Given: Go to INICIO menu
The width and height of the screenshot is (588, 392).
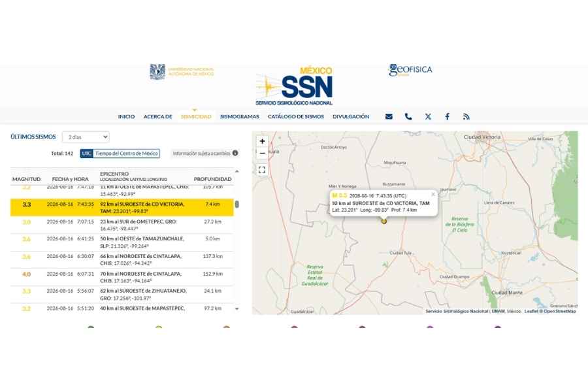Looking at the screenshot, I should point(126,117).
